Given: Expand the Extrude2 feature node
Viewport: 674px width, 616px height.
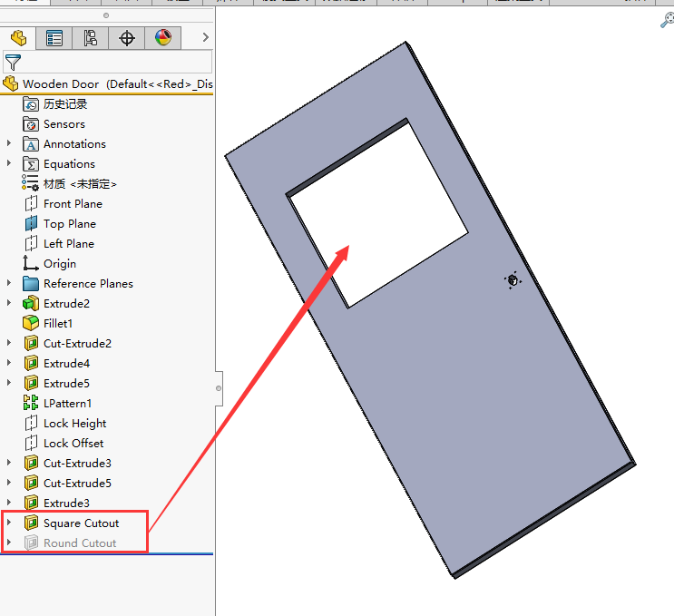Looking at the screenshot, I should coord(10,304).
